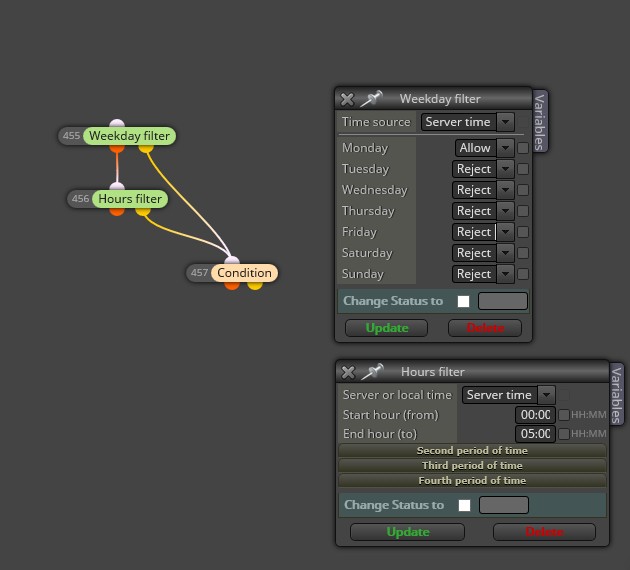
Task: Click the Start hour 00:00 field
Action: coord(535,415)
